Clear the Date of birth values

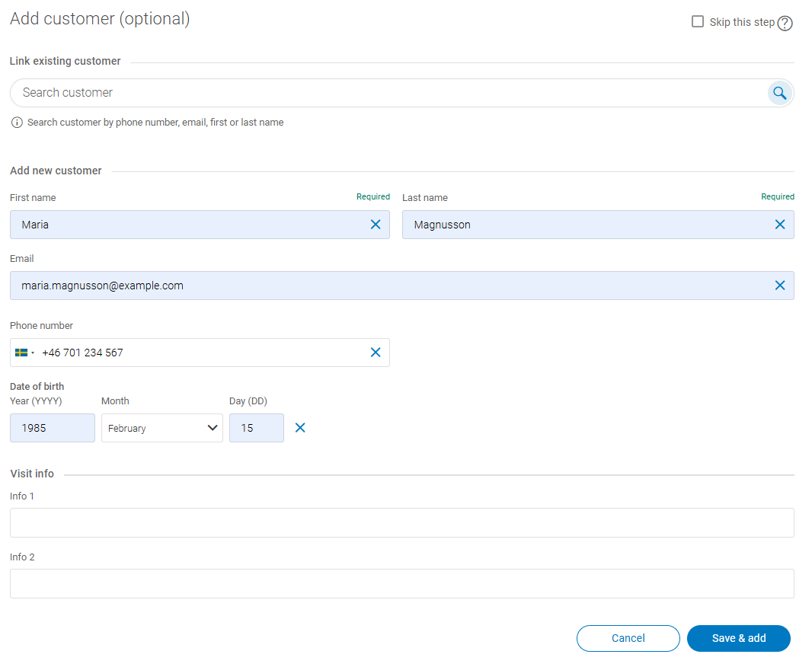300,428
